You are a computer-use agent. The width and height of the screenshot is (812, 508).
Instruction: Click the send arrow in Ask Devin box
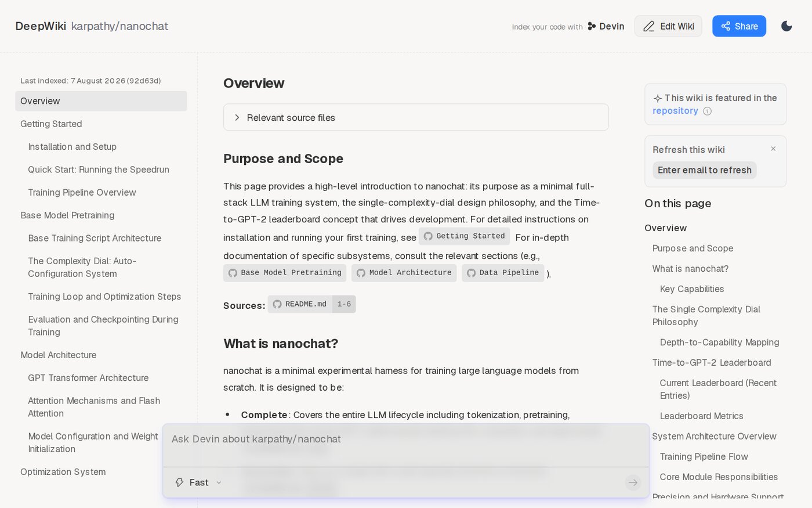point(633,482)
